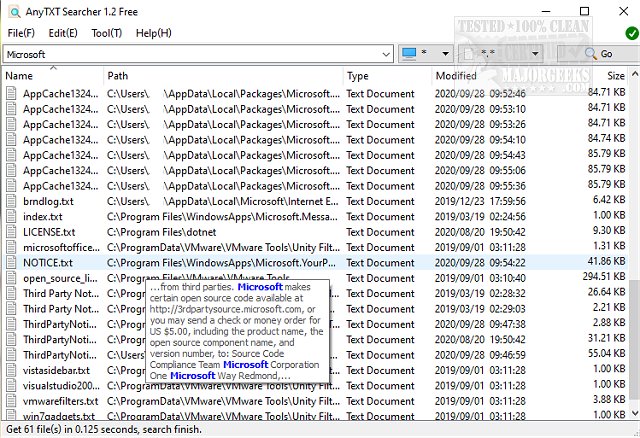Click file icon of AppCache row modified 09:52:46
Viewport: 640px width, 438px height.
click(11, 94)
